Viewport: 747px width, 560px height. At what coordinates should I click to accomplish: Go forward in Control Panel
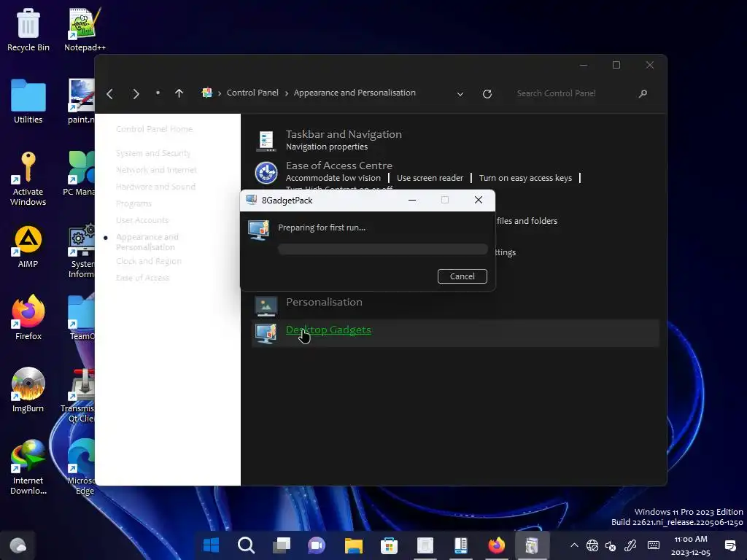click(136, 94)
